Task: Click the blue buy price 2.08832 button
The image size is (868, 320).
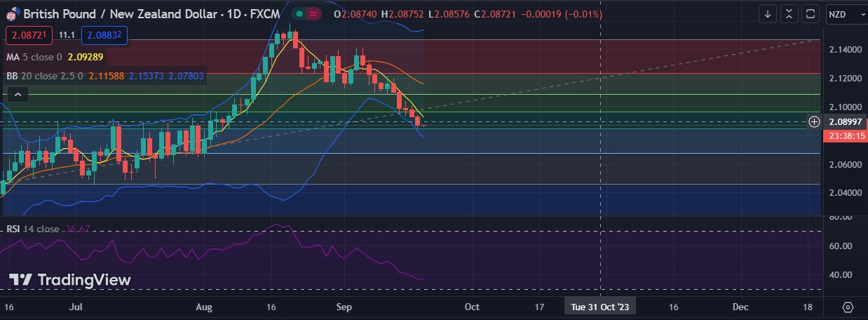Action: 103,34
